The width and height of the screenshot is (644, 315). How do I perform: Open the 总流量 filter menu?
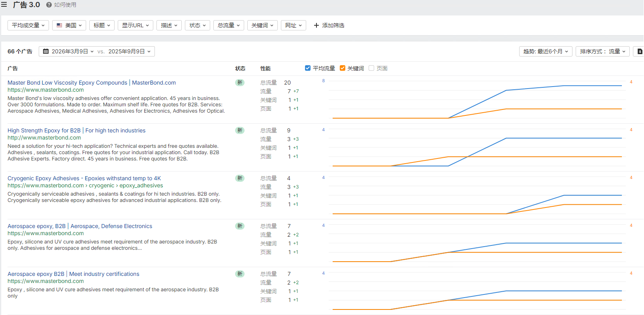tap(228, 25)
